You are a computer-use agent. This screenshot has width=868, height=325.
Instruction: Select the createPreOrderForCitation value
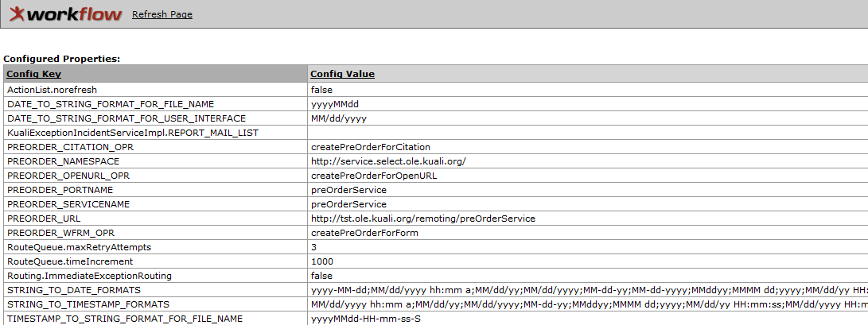click(370, 147)
